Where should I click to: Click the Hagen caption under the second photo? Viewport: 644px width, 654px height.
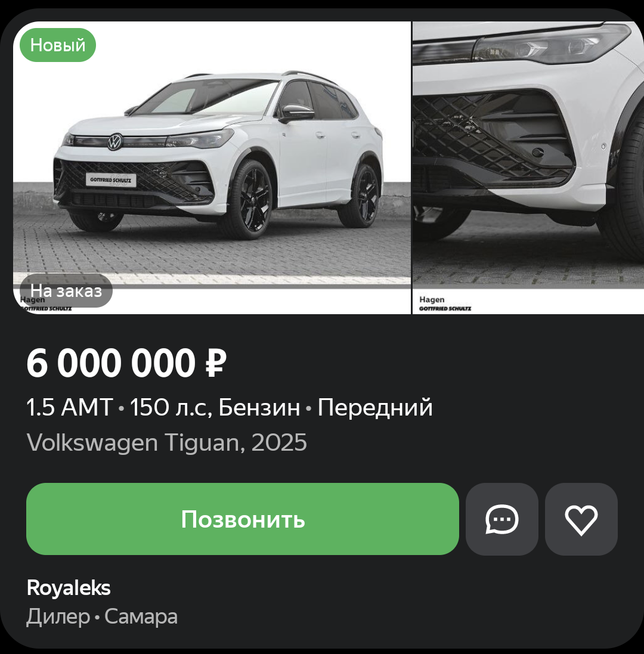(x=432, y=299)
